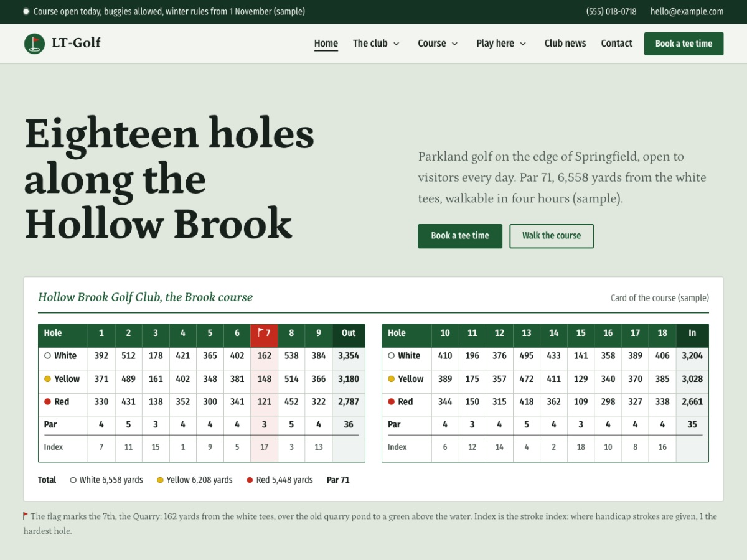The height and width of the screenshot is (560, 747).
Task: Click the 'Total' label under the scorecard
Action: pos(47,480)
